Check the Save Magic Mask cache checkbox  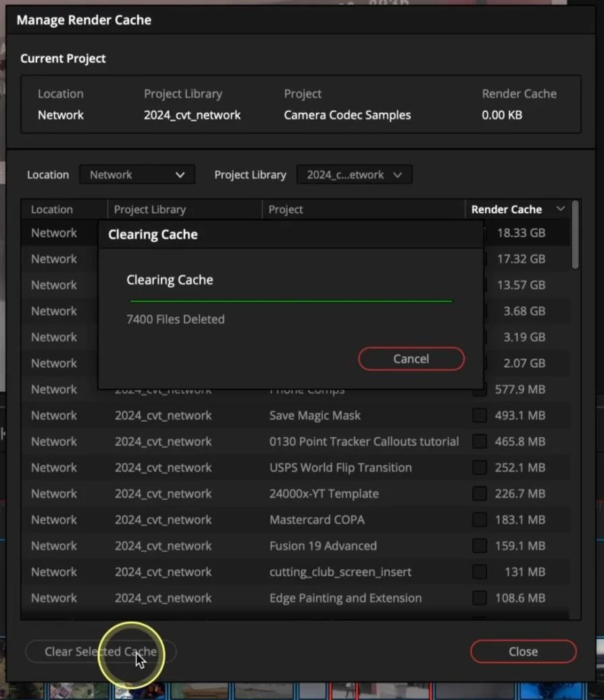pos(479,415)
